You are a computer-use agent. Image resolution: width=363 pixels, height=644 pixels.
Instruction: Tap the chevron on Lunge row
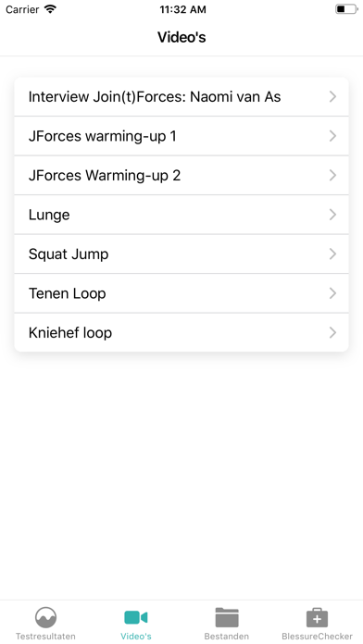333,215
